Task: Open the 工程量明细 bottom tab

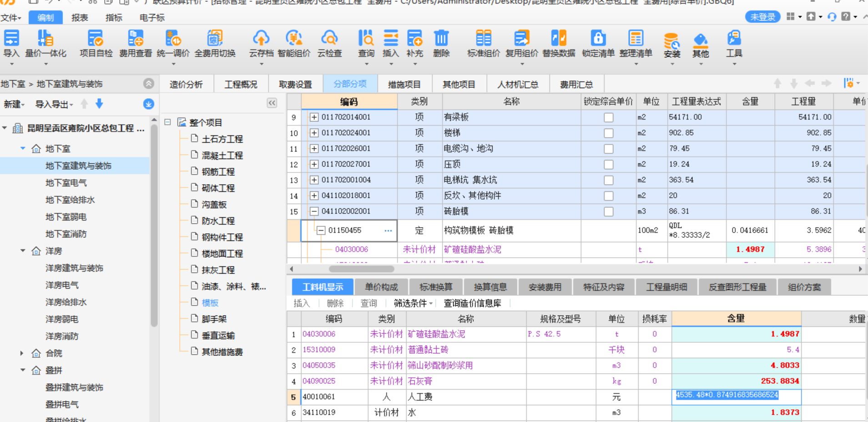Action: 666,287
